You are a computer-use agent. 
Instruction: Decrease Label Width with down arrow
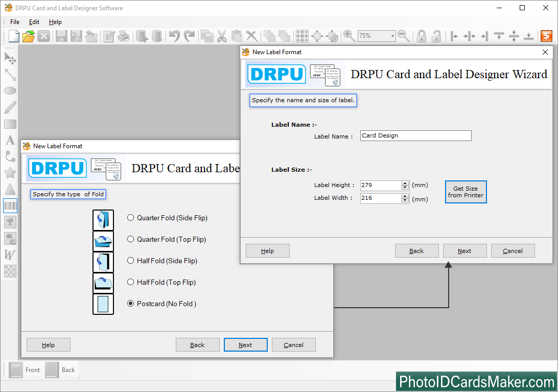(405, 200)
